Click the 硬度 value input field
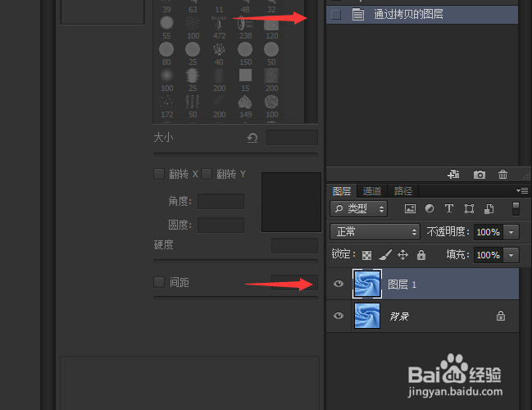Image resolution: width=532 pixels, height=410 pixels. [x=294, y=246]
